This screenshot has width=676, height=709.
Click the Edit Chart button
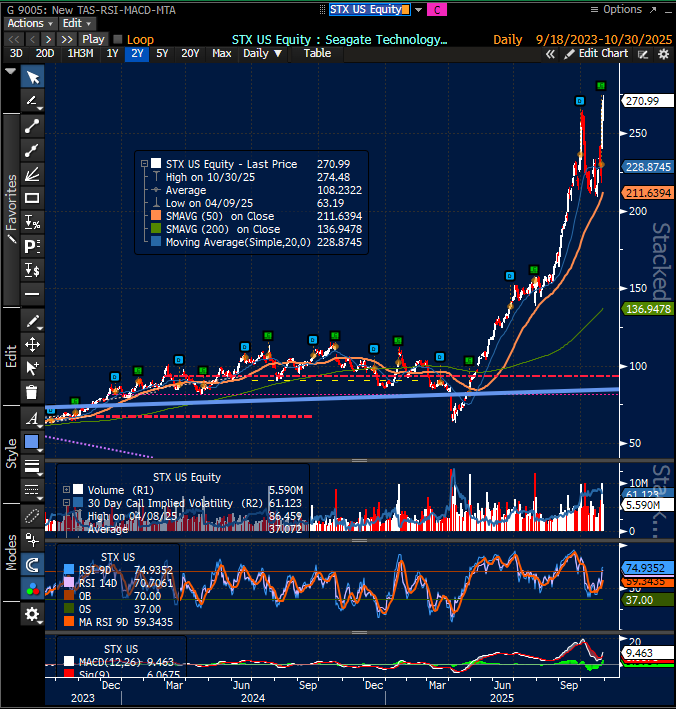pos(597,54)
